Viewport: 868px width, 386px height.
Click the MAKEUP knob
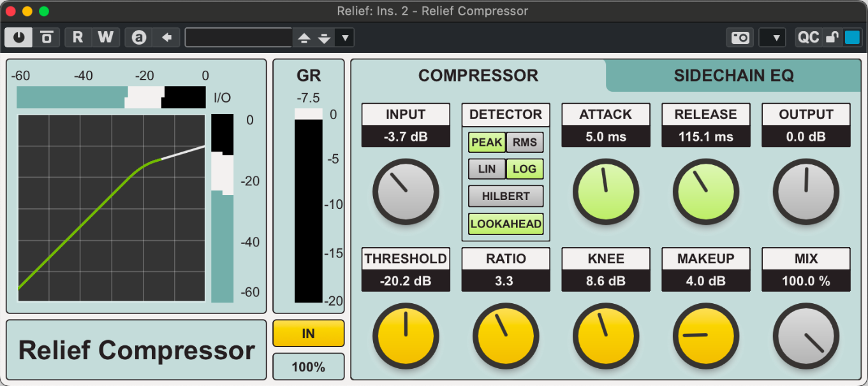(x=706, y=336)
